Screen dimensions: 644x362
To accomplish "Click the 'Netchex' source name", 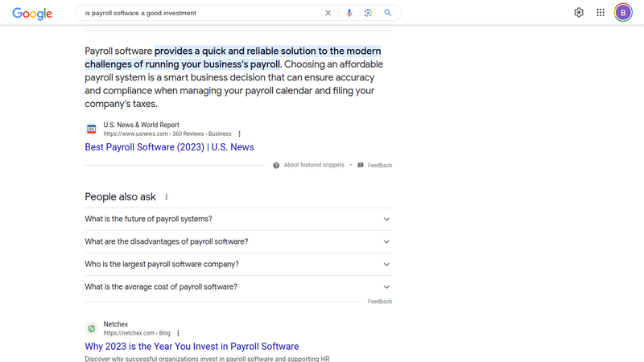I will coord(116,324).
